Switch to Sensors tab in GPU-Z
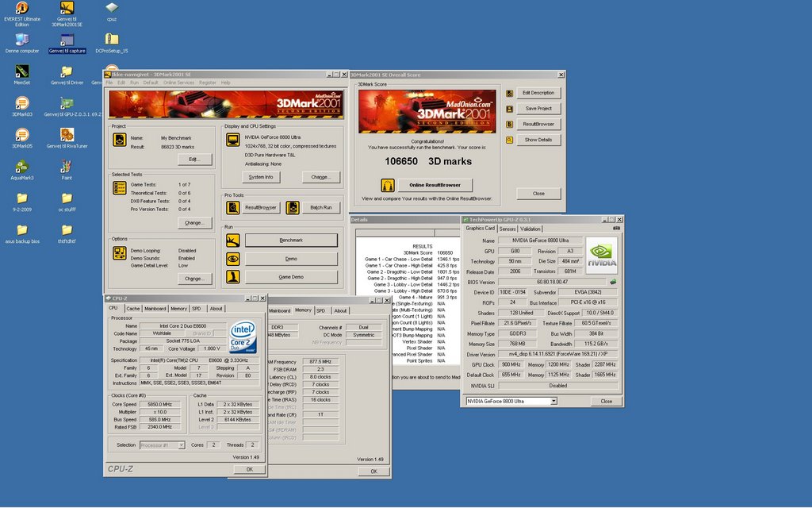The image size is (812, 508). tap(507, 229)
